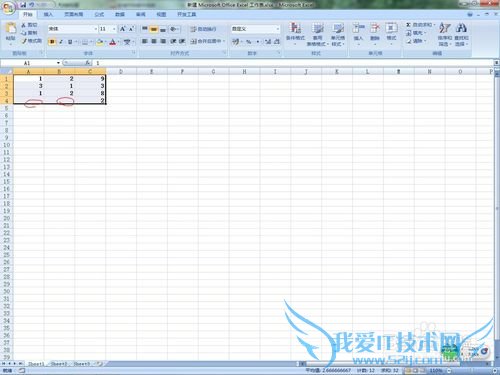Open the Name Box dropdown arrow

click(58, 63)
